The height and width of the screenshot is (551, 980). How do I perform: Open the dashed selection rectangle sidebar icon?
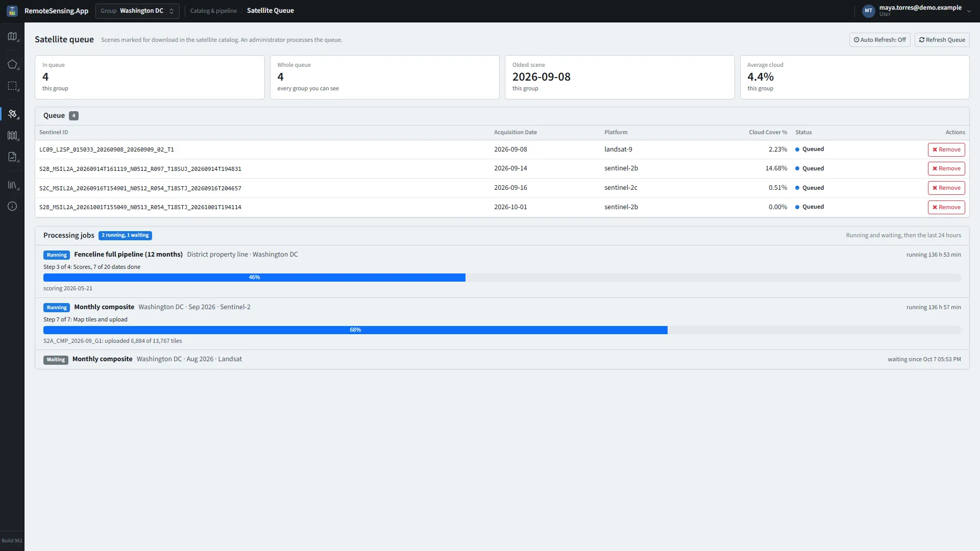tap(12, 86)
